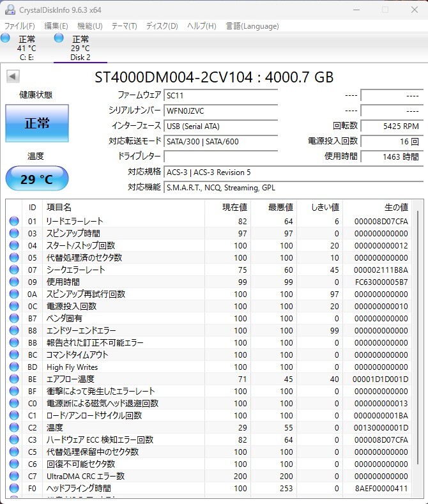Select the C: E: disk tab
The image size is (428, 504).
coord(27,48)
